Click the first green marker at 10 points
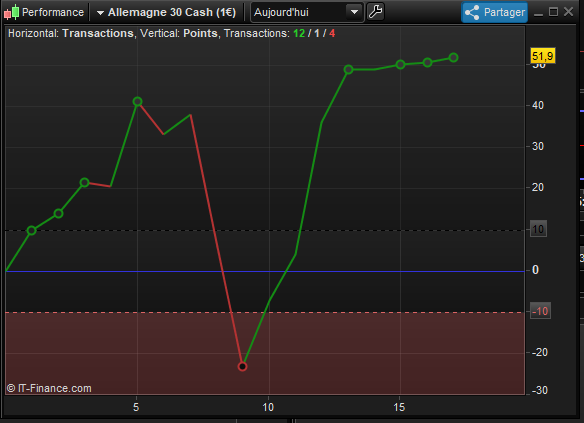The height and width of the screenshot is (423, 584). pos(32,231)
